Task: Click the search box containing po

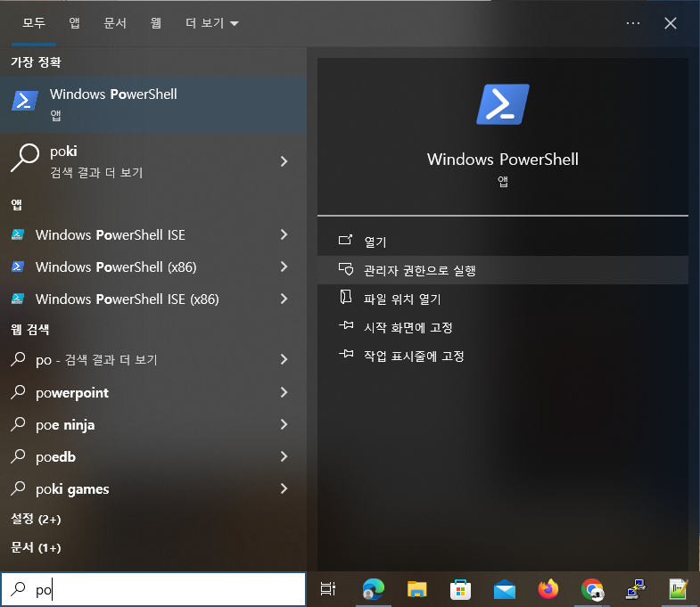Action: [153, 589]
